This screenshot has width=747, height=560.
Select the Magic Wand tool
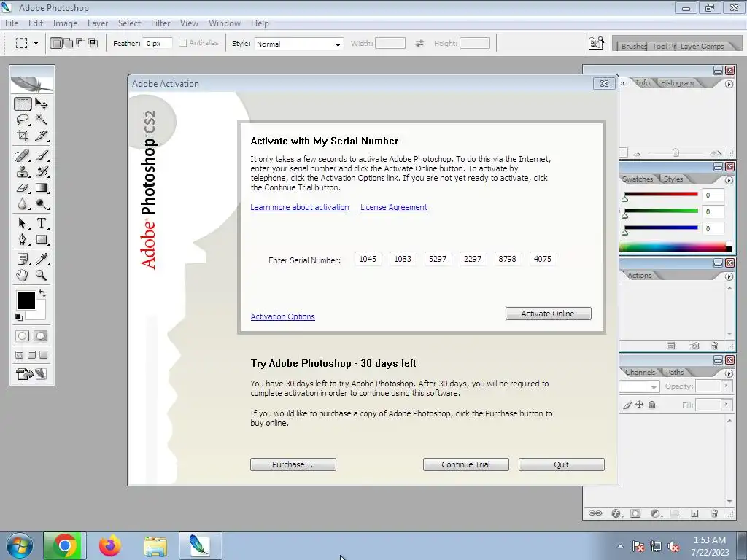(x=42, y=120)
